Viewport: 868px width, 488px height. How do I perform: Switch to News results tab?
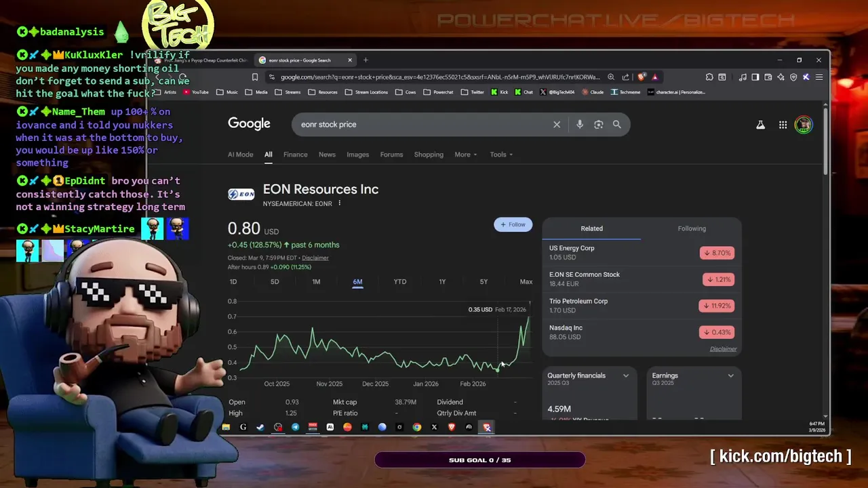pyautogui.click(x=327, y=155)
